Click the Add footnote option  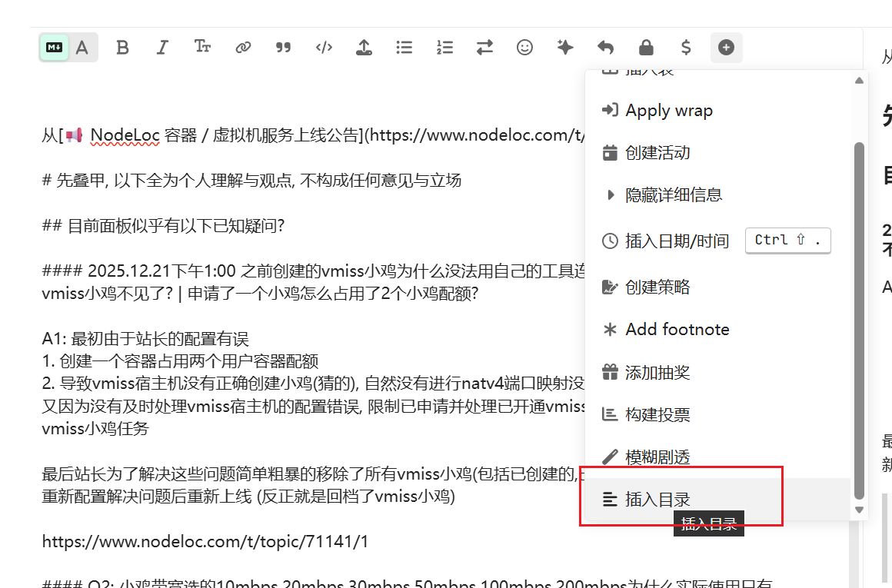tap(677, 330)
